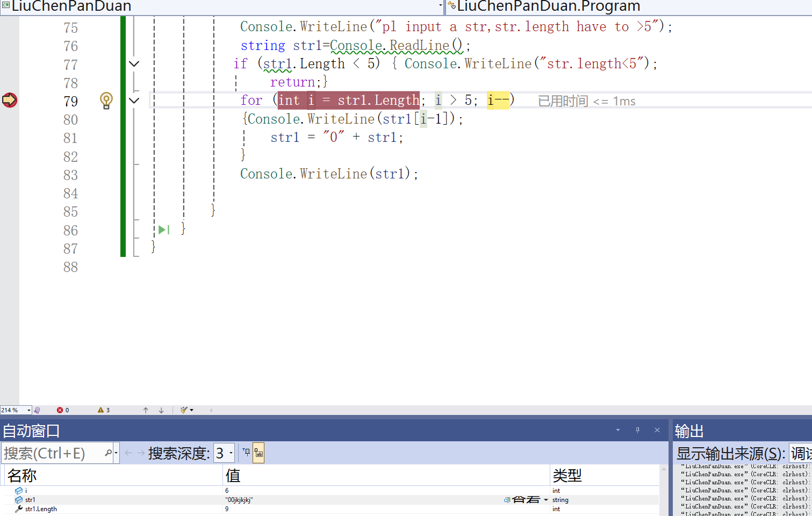Toggle the Autos window auto-hide pin

pos(637,430)
